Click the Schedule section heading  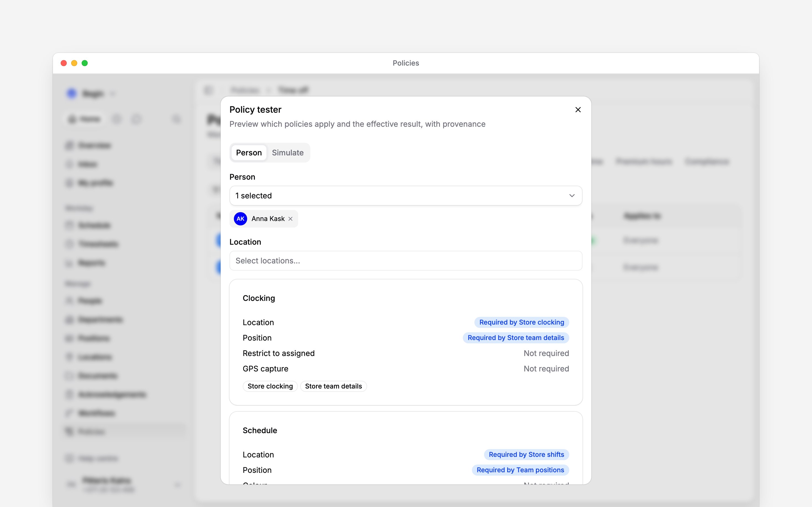point(260,430)
